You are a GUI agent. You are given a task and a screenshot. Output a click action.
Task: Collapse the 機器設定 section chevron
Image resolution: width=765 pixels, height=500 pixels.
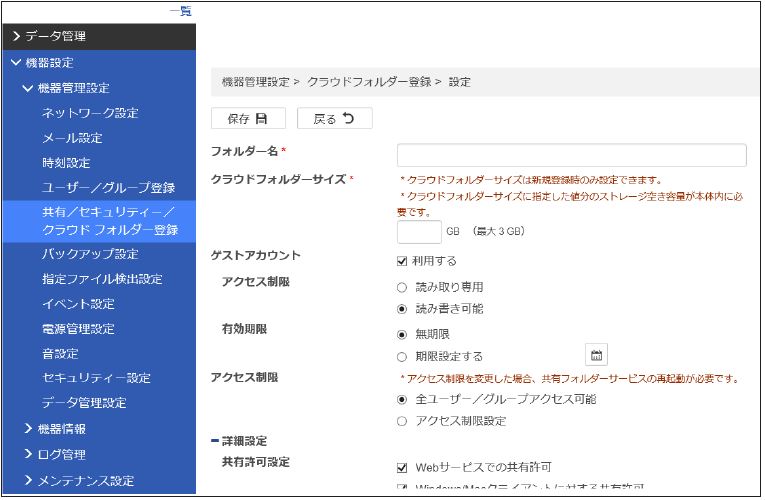(16, 62)
